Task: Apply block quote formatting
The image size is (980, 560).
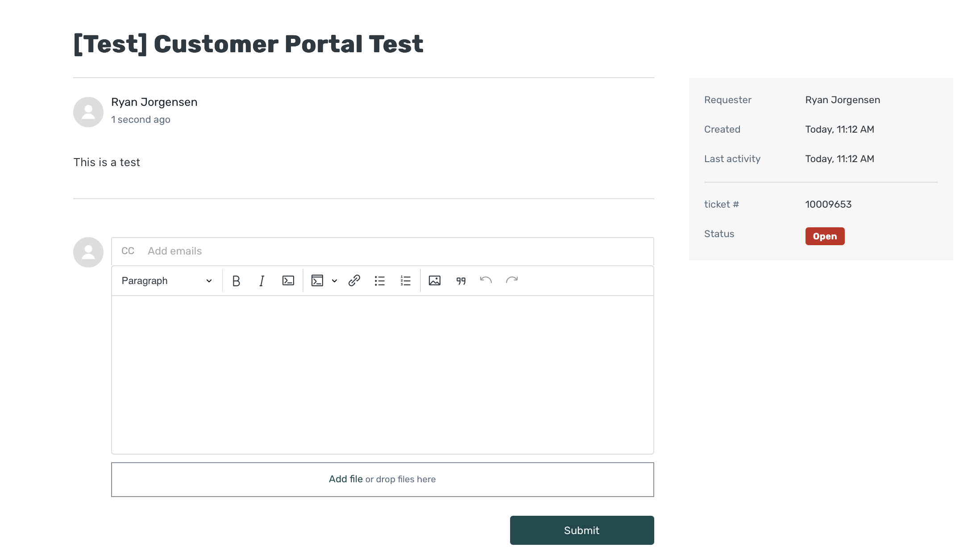Action: click(x=461, y=281)
